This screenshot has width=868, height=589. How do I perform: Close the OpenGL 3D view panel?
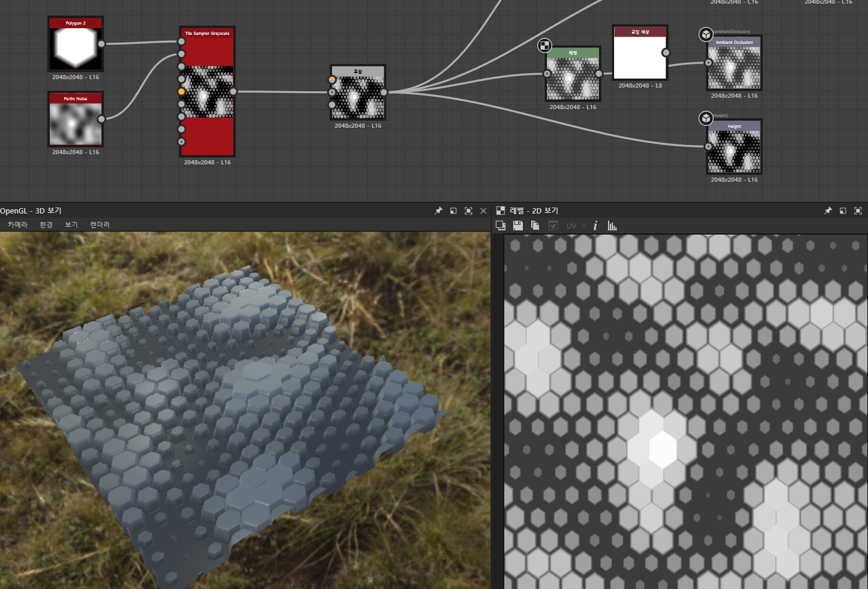[483, 211]
